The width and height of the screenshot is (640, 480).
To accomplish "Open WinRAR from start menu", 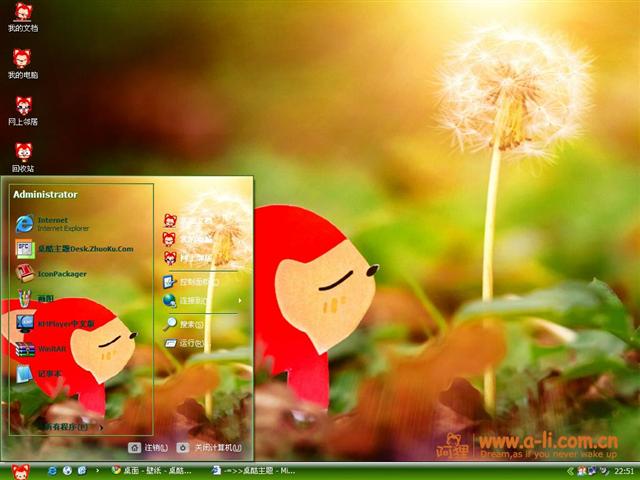I will click(41, 349).
